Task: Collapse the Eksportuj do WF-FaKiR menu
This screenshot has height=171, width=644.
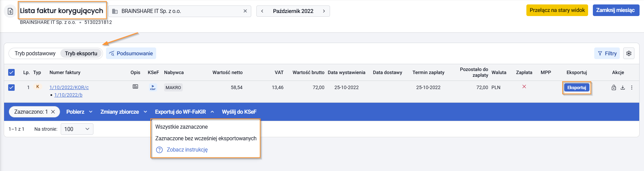Action: [x=184, y=112]
